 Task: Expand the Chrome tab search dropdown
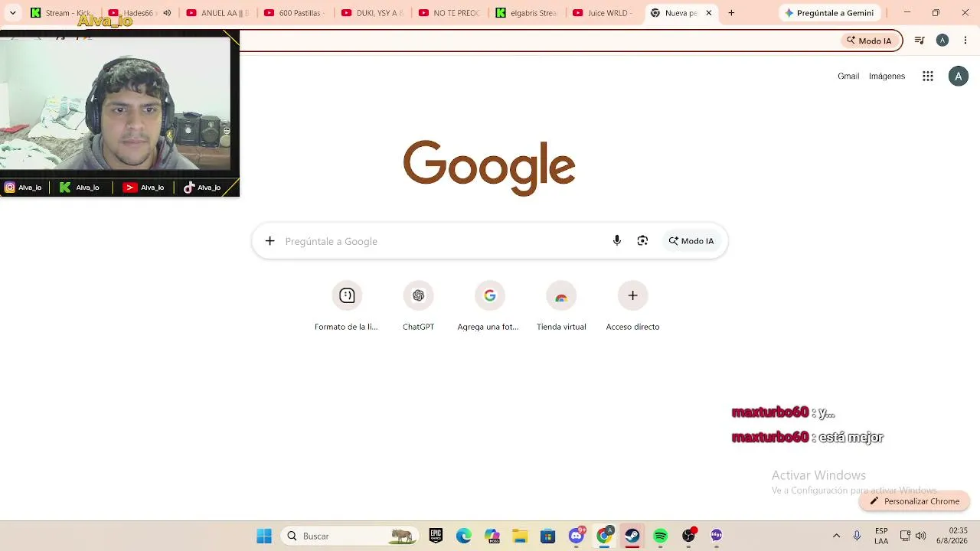(12, 13)
